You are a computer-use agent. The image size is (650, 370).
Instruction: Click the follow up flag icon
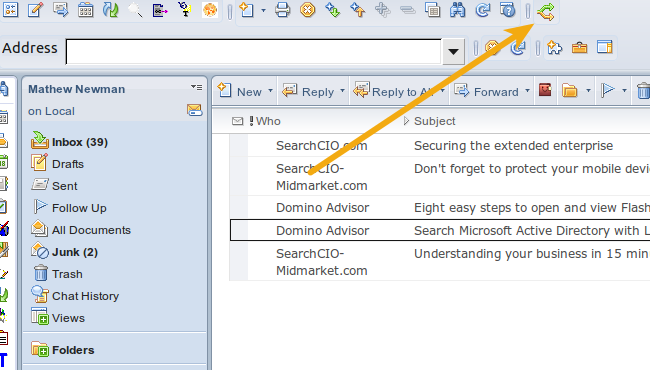click(x=607, y=90)
